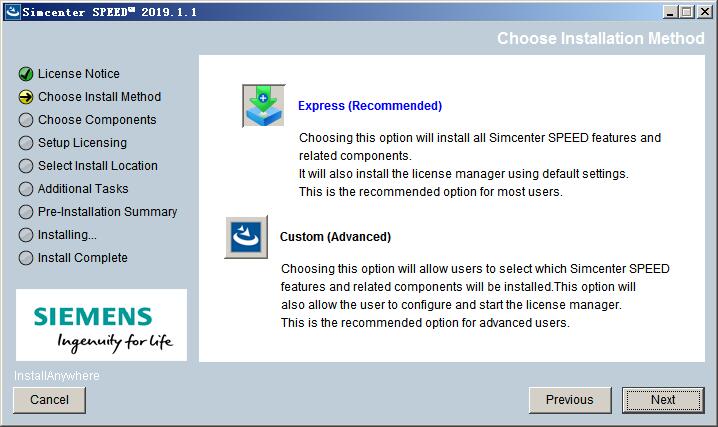Image resolution: width=718 pixels, height=427 pixels.
Task: Click the Installing... step text
Action: [67, 235]
